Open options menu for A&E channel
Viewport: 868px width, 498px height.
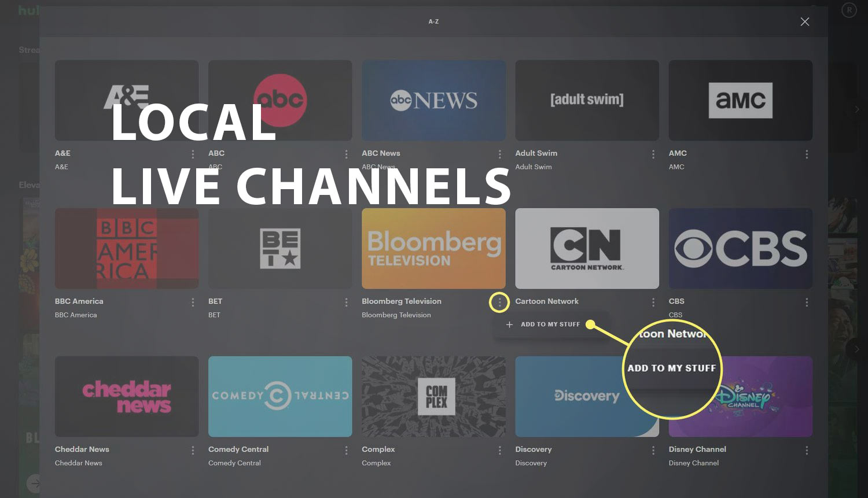coord(193,154)
